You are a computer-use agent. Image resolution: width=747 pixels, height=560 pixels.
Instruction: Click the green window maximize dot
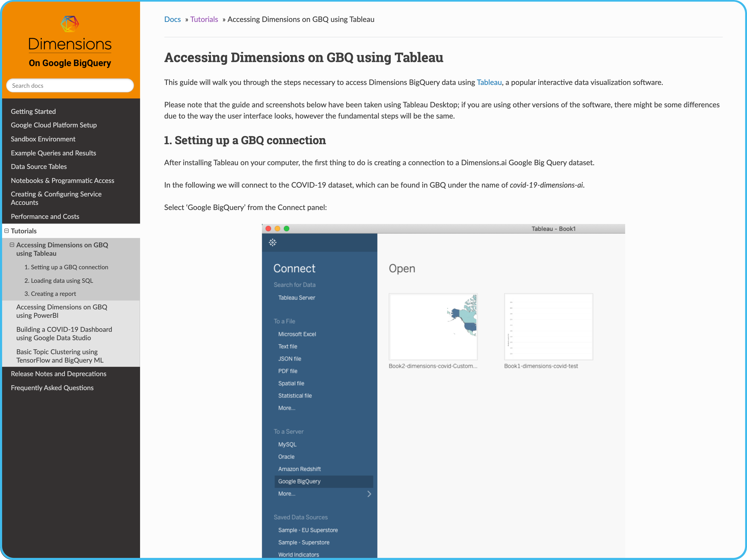tap(286, 228)
